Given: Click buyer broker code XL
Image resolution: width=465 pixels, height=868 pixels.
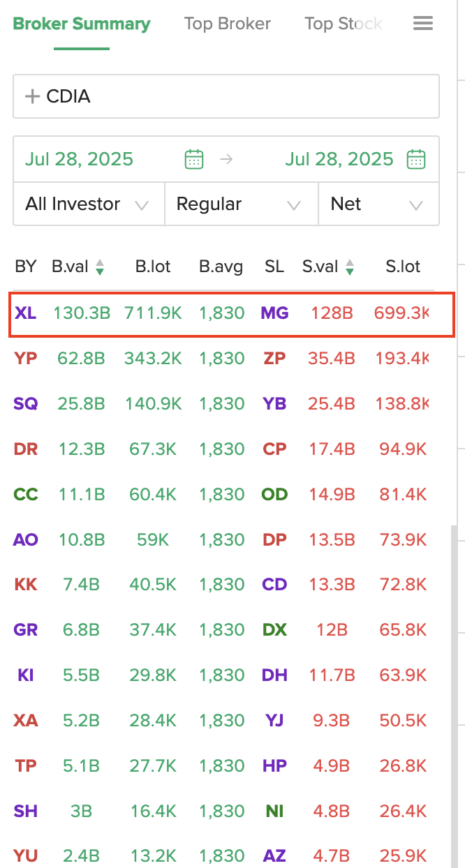Looking at the screenshot, I should click(26, 313).
